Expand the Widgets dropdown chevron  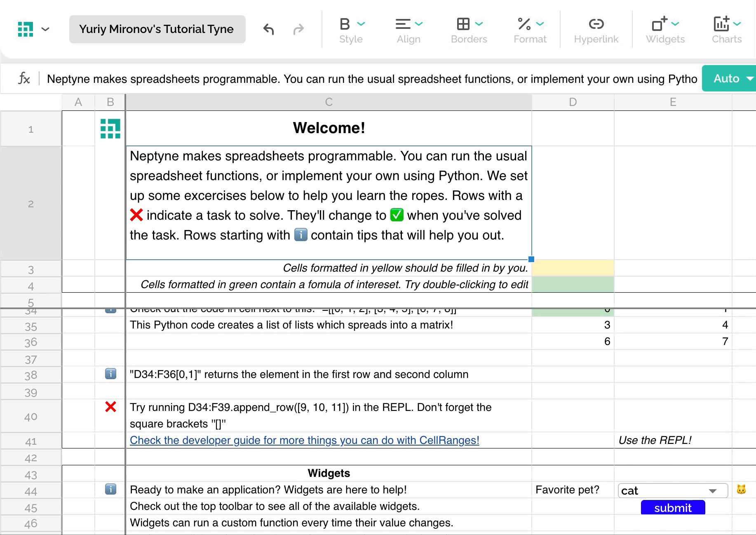pos(675,24)
